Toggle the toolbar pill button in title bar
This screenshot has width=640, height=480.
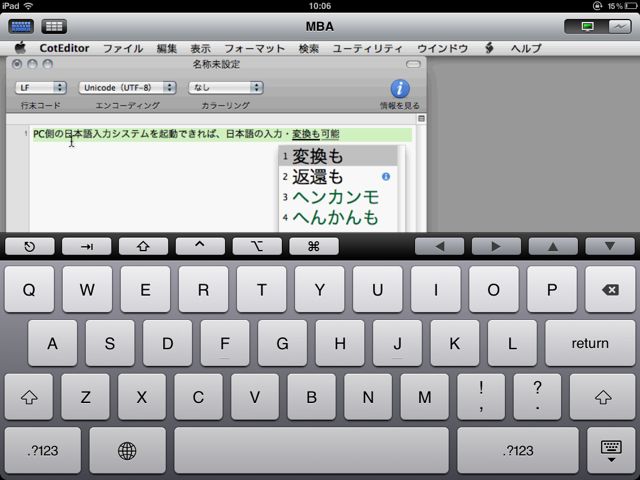tap(413, 64)
